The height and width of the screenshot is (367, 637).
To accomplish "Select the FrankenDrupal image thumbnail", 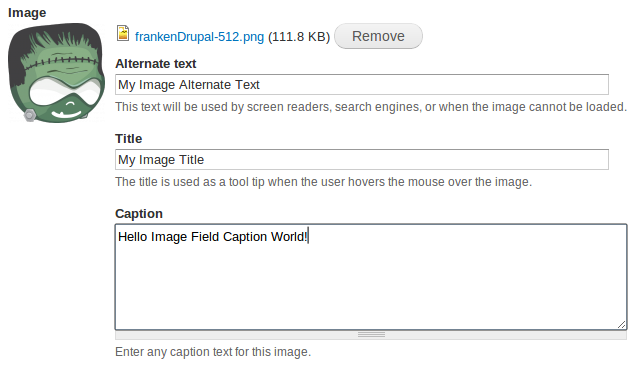I will coord(56,73).
